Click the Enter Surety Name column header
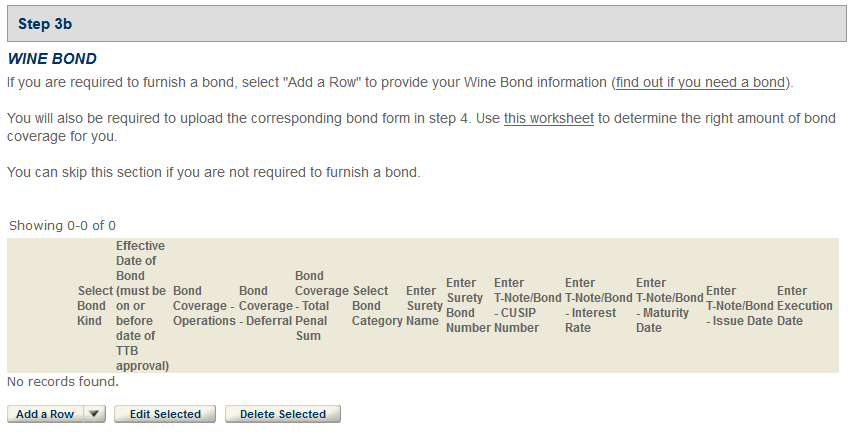 (424, 306)
